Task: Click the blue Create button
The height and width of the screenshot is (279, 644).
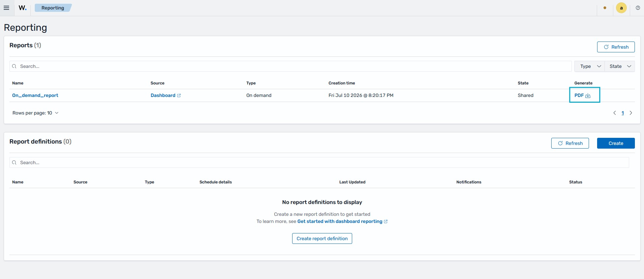Action: pyautogui.click(x=616, y=143)
